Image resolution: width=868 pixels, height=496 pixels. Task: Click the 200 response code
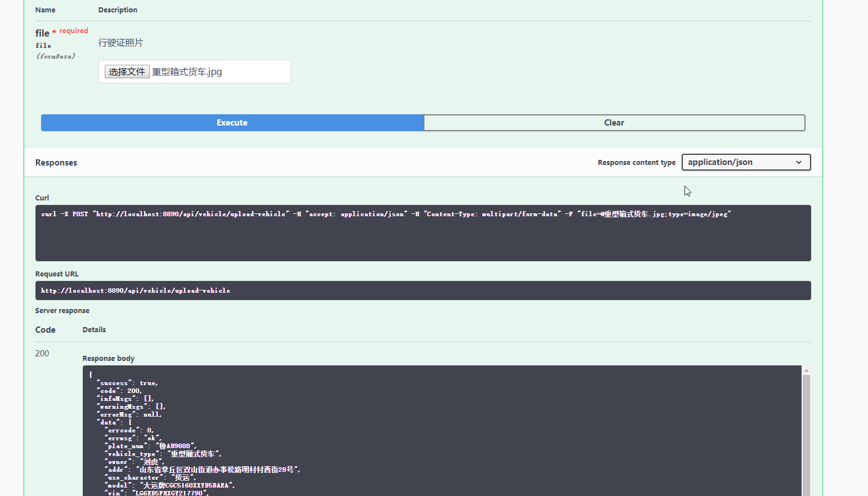tap(42, 354)
